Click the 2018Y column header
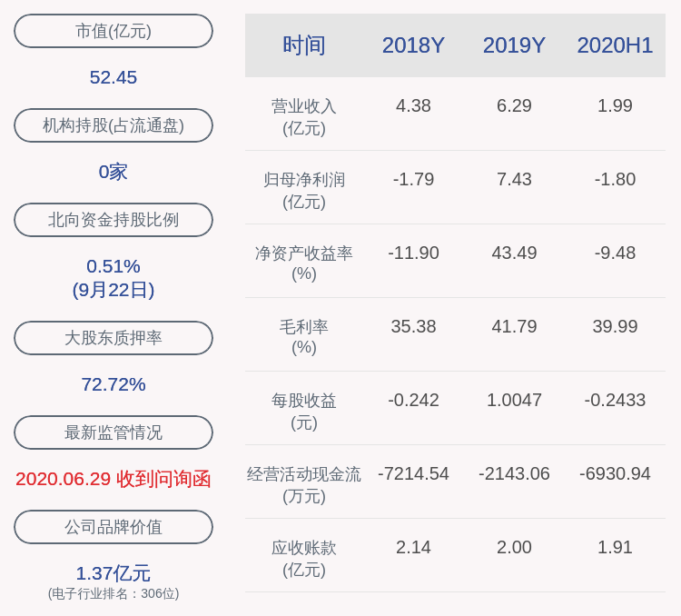The height and width of the screenshot is (616, 681). pos(413,45)
